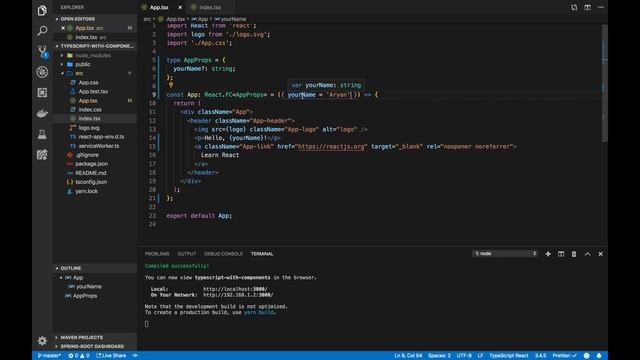Image resolution: width=640 pixels, height=360 pixels.
Task: Click errors and warnings count in status bar
Action: point(78,356)
